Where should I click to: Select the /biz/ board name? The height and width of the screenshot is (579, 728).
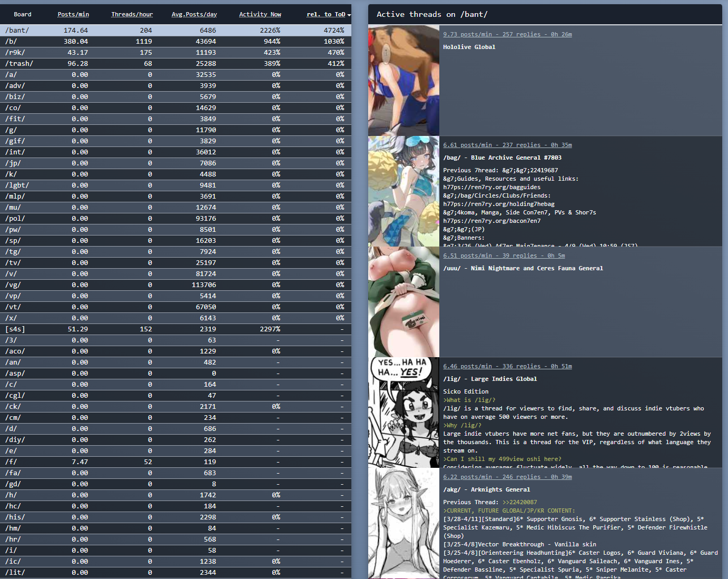click(15, 97)
